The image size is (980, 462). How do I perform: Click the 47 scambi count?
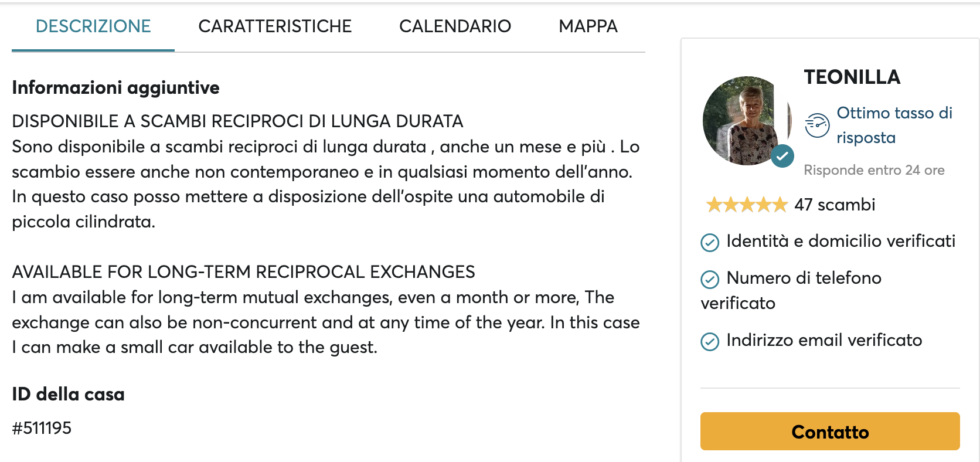click(835, 205)
